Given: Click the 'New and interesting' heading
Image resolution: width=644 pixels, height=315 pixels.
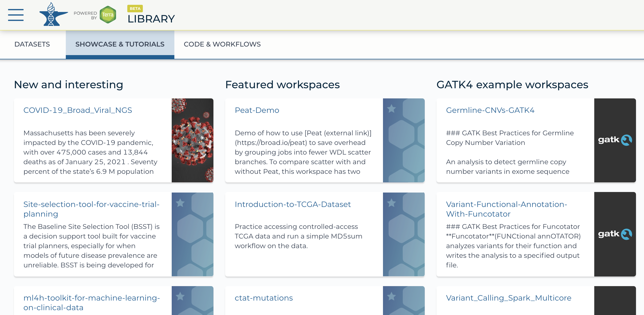Looking at the screenshot, I should (68, 85).
